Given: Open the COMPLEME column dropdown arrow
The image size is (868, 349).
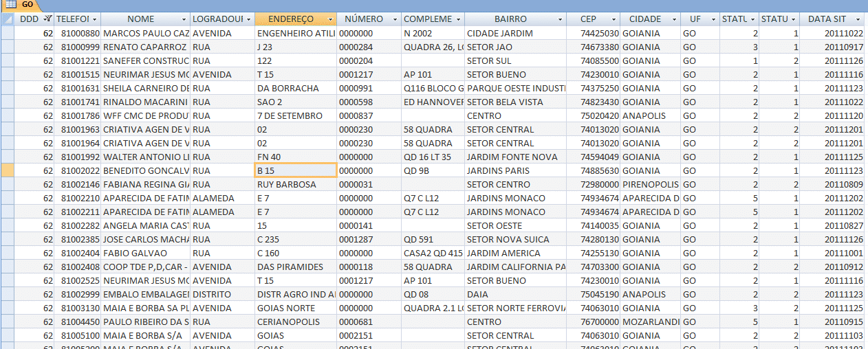Looking at the screenshot, I should coord(459,19).
